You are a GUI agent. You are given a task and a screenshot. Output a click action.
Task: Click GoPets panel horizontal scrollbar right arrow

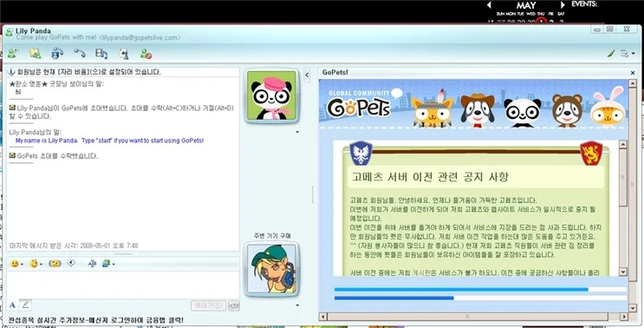click(x=624, y=317)
